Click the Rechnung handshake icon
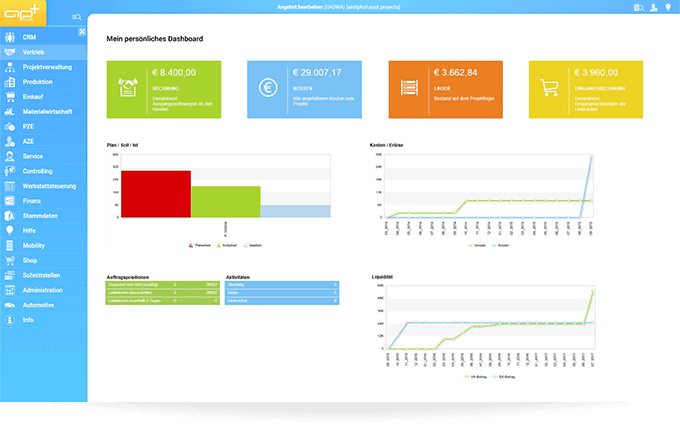This screenshot has height=439, width=680. coord(127,87)
